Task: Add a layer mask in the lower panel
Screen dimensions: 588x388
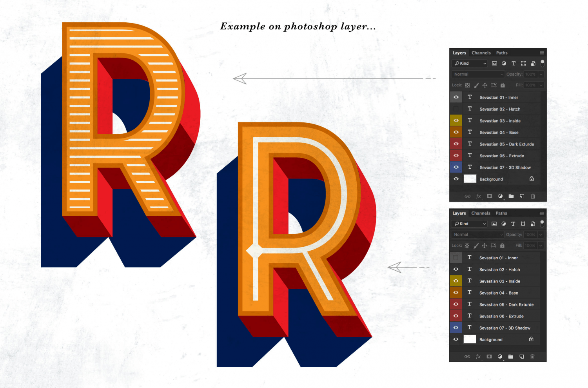Action: pos(489,357)
